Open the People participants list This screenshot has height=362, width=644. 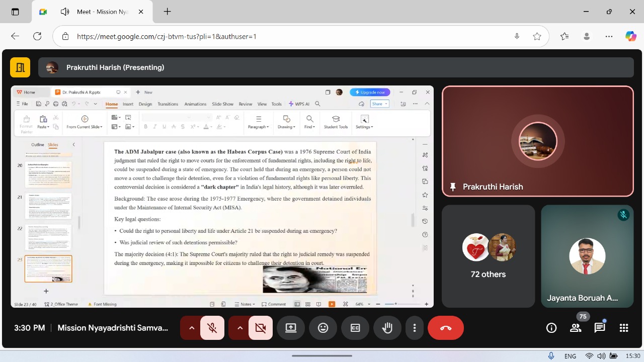(x=575, y=328)
